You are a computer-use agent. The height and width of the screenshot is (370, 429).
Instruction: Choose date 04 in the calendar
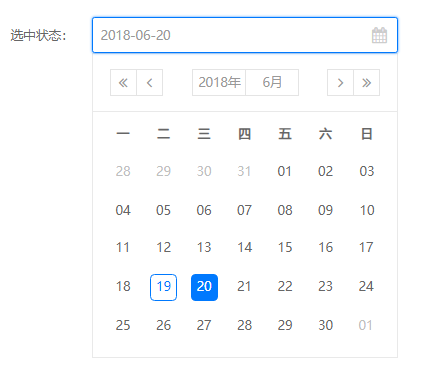[x=123, y=211]
